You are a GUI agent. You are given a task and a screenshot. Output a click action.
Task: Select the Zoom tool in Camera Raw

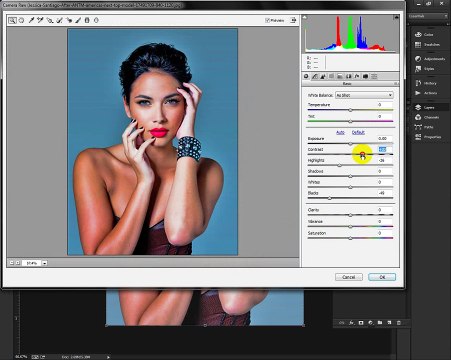tap(12, 20)
